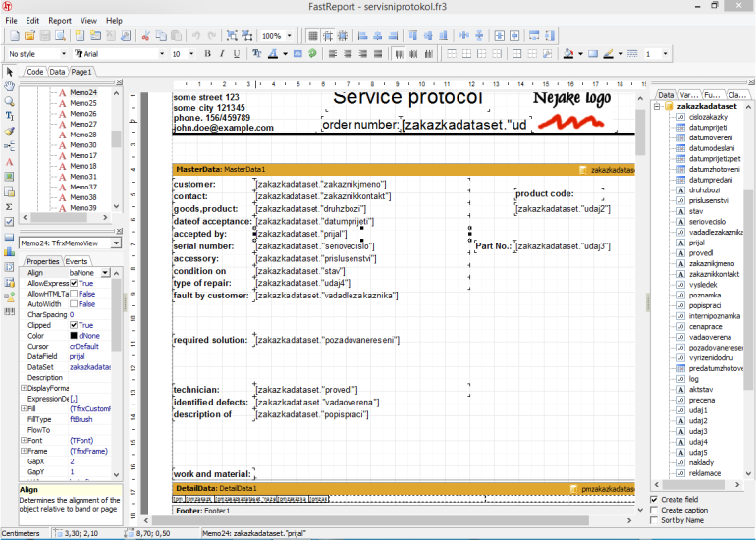Switch to the Data tab beside Code

pyautogui.click(x=57, y=72)
